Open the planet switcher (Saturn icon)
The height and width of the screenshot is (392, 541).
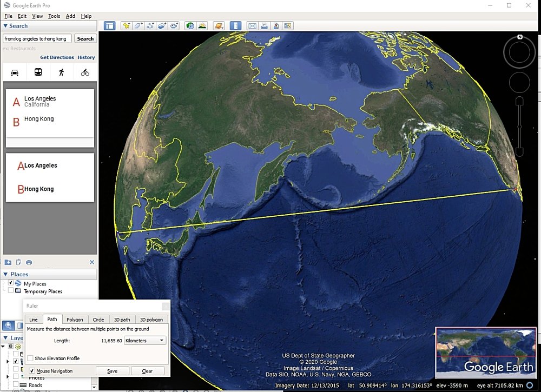click(x=219, y=26)
